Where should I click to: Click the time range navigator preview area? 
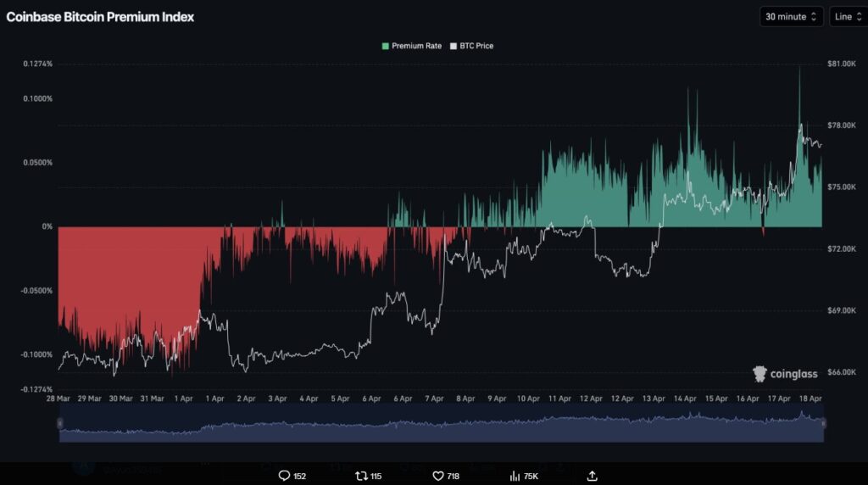[441, 423]
